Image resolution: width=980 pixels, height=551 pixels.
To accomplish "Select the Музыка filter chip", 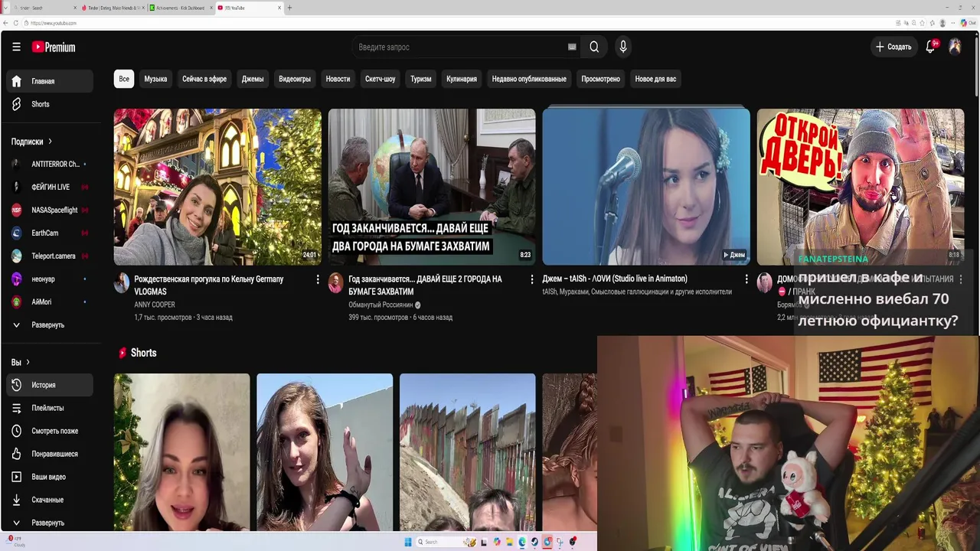I will click(155, 79).
